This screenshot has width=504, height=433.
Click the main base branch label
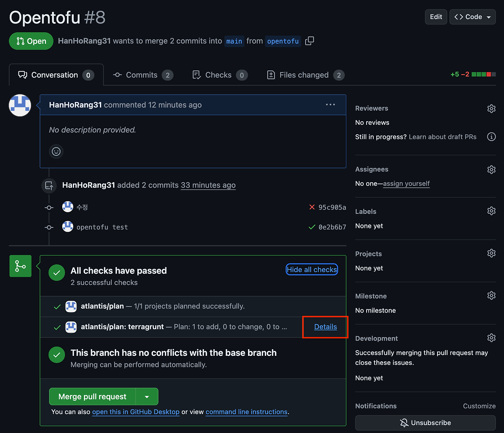point(234,41)
